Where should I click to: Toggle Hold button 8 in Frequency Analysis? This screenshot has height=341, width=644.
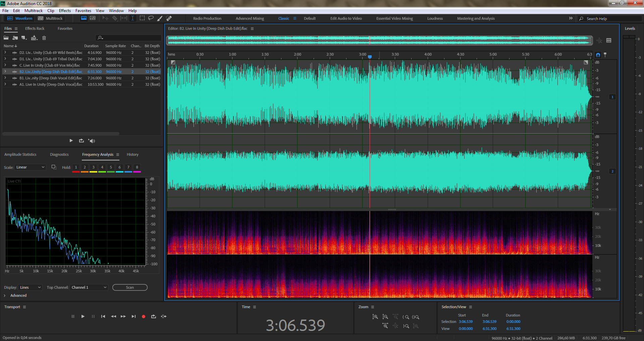click(137, 167)
